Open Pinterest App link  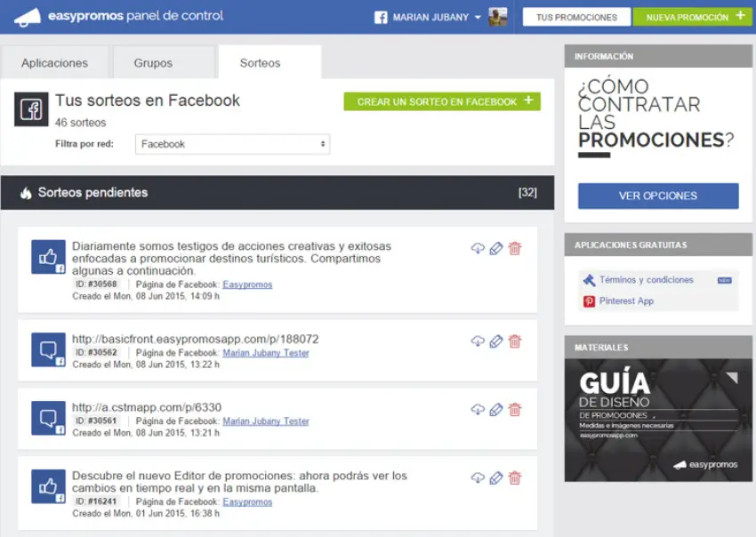pos(626,301)
